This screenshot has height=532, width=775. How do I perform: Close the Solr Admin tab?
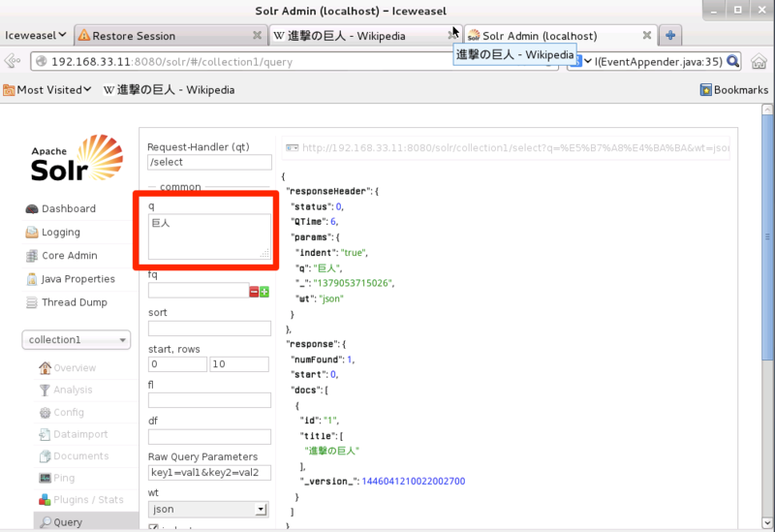(x=646, y=35)
